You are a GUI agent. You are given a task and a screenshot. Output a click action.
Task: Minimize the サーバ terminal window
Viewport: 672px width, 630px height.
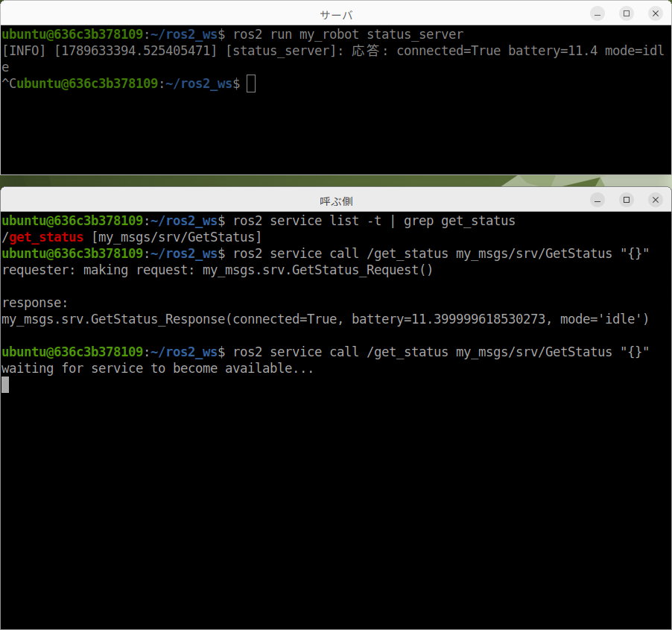597,13
